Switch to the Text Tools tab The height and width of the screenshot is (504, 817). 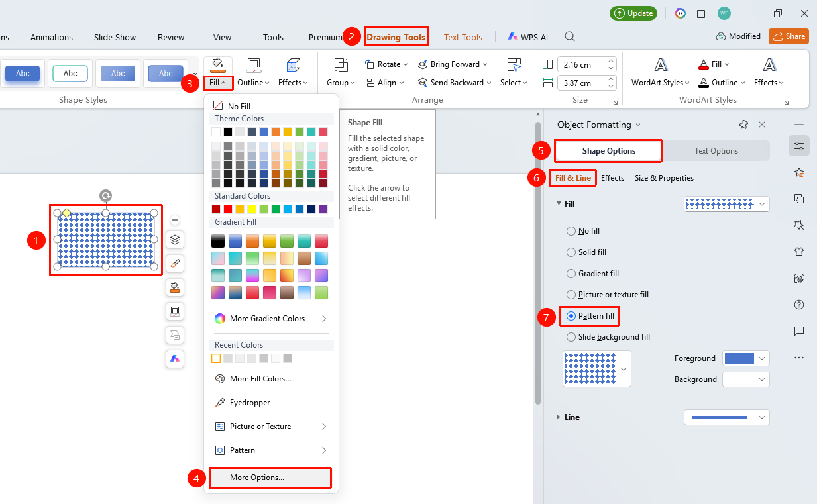coord(463,37)
